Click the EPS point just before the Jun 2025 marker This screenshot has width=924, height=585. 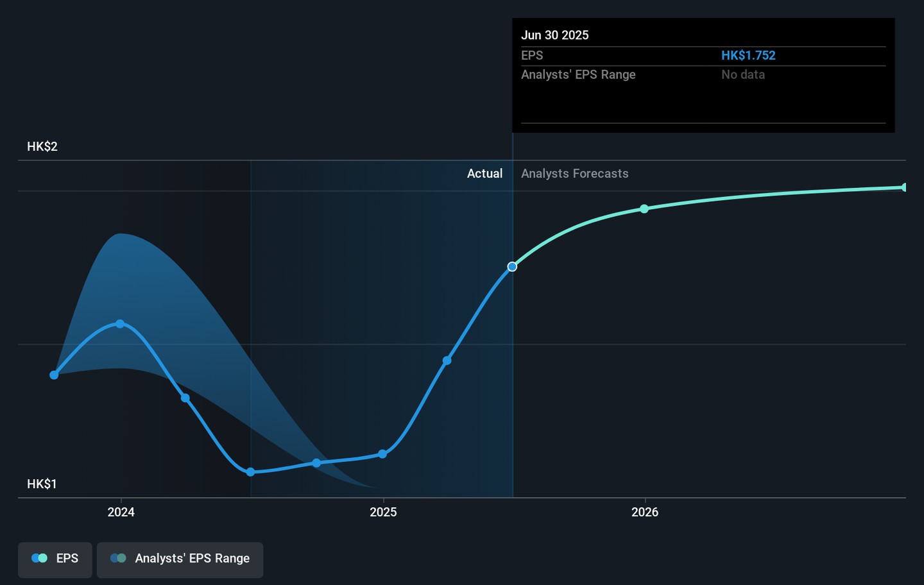[447, 360]
